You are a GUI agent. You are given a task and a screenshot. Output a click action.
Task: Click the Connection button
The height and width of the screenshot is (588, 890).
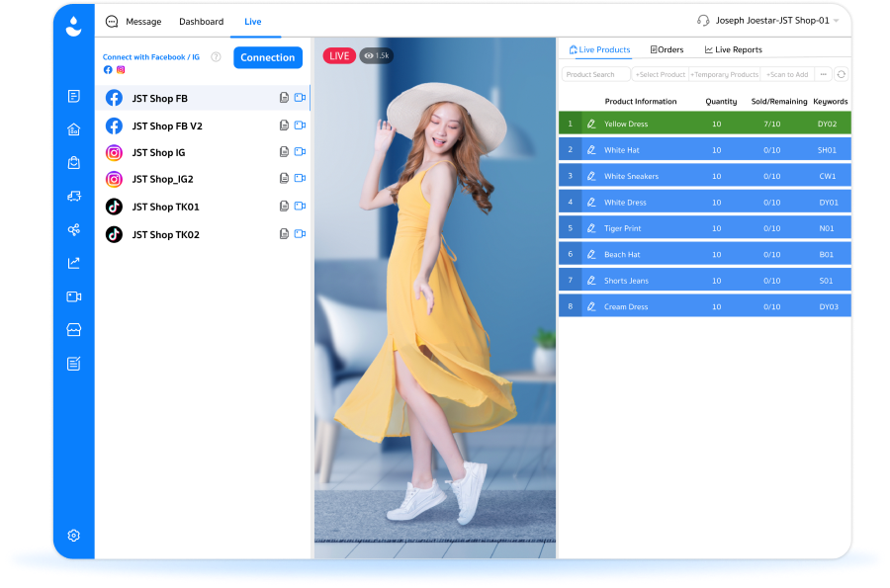(x=268, y=57)
